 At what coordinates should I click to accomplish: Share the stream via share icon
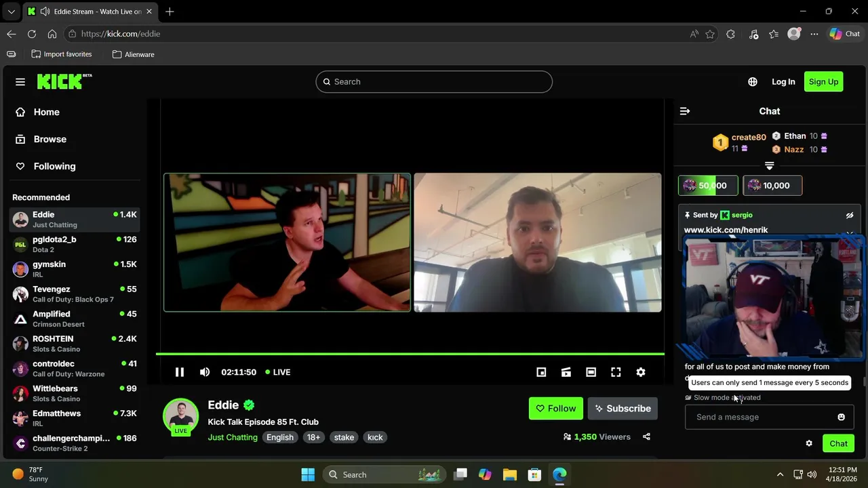click(x=646, y=437)
